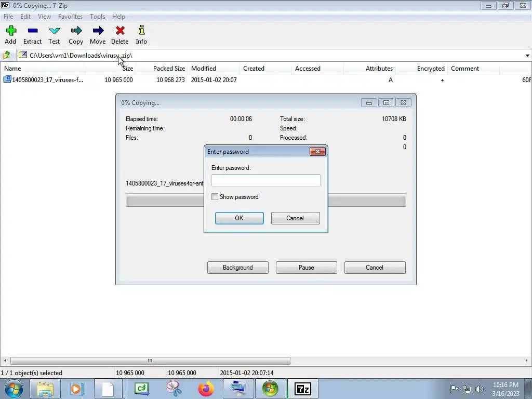Screen dimensions: 532x399
Task: Click the Copy toolbar icon
Action: [76, 31]
